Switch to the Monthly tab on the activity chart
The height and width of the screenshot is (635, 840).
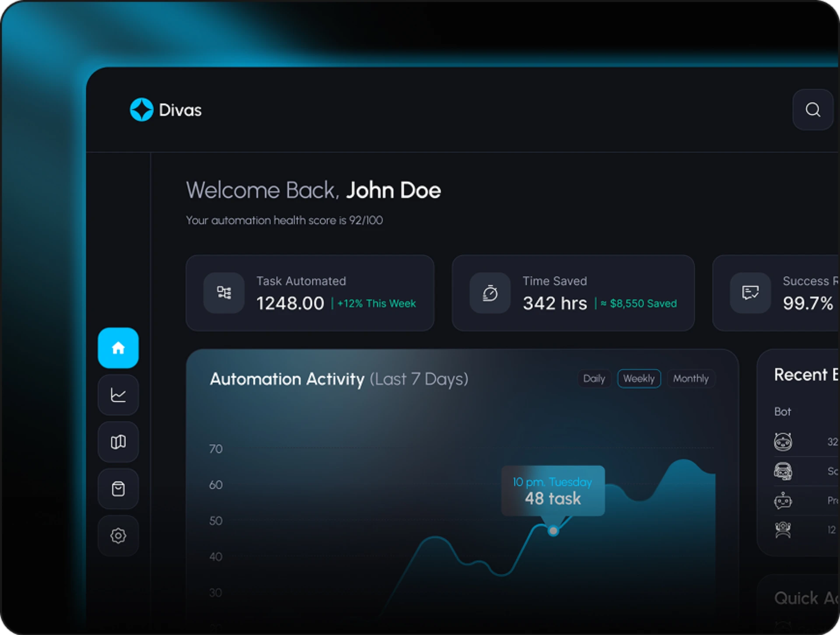point(691,379)
